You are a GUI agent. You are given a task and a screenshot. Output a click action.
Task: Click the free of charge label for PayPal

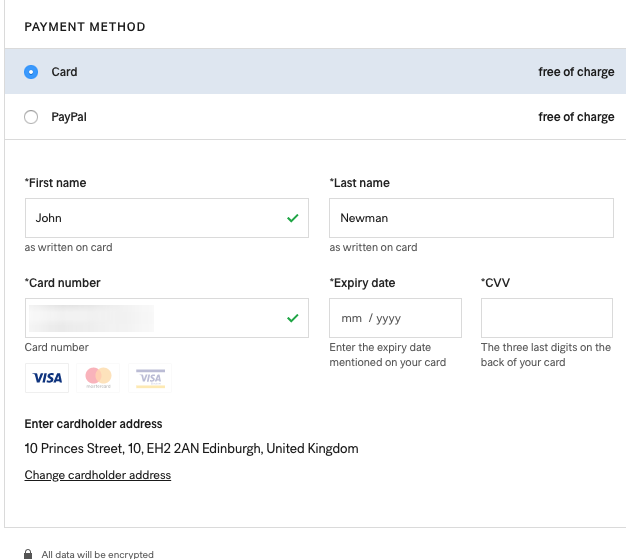576,117
